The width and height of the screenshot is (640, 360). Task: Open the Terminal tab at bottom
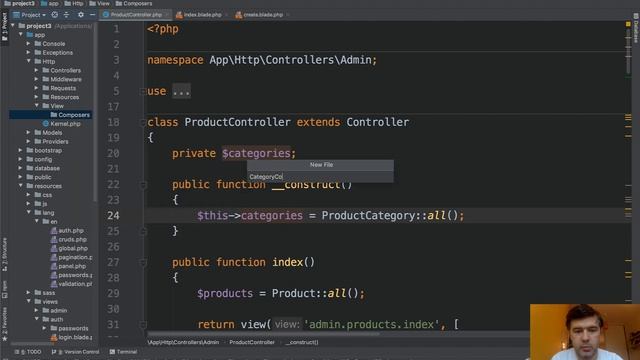pyautogui.click(x=123, y=351)
